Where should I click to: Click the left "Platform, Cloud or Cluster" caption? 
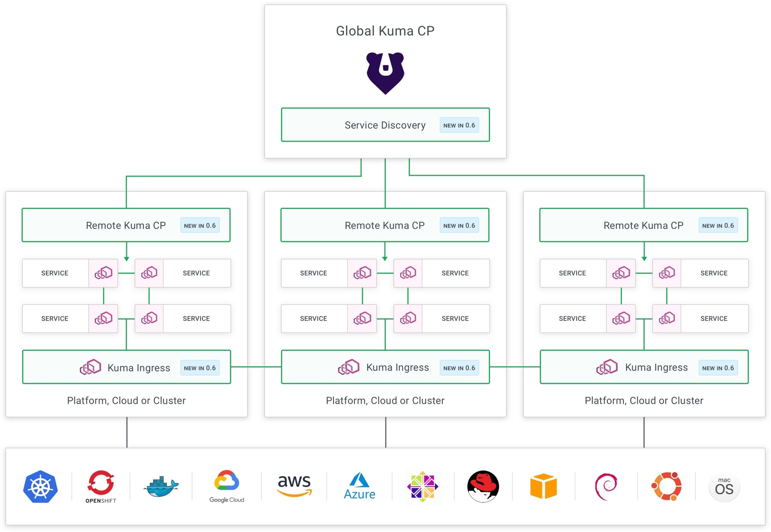click(x=126, y=400)
